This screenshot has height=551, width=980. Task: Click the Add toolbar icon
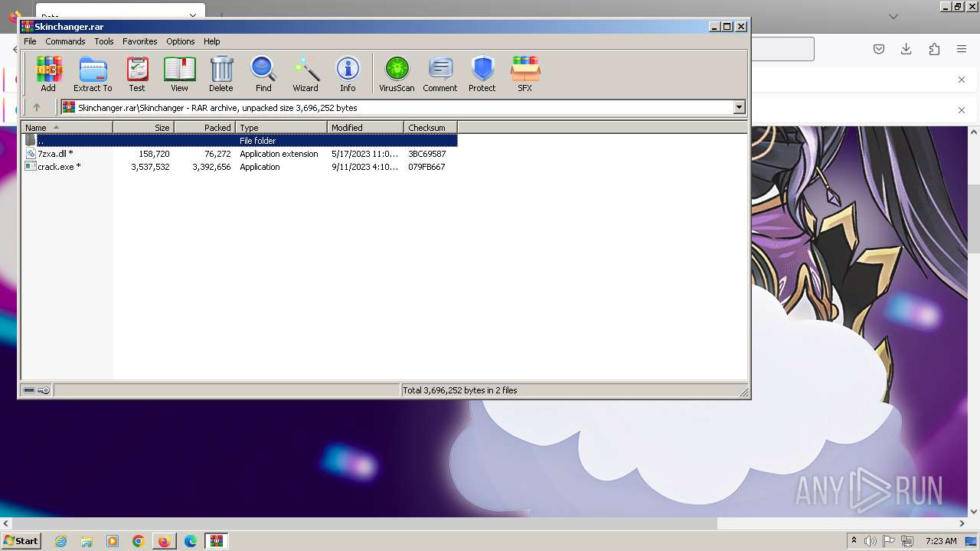48,73
